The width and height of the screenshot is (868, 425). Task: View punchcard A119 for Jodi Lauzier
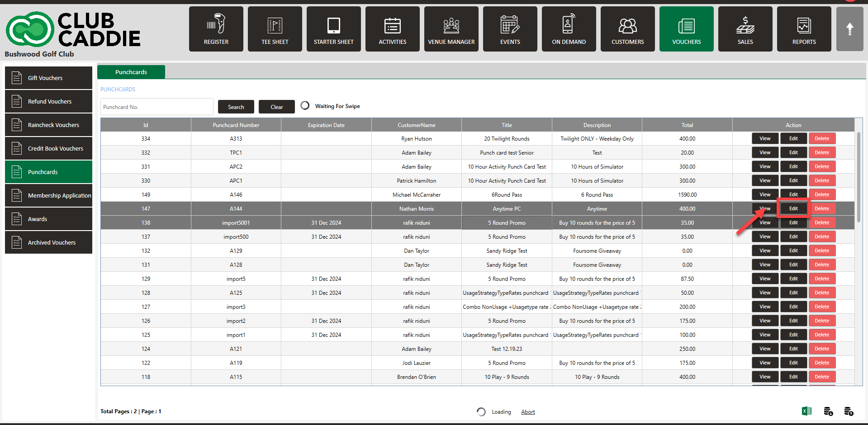click(x=765, y=363)
